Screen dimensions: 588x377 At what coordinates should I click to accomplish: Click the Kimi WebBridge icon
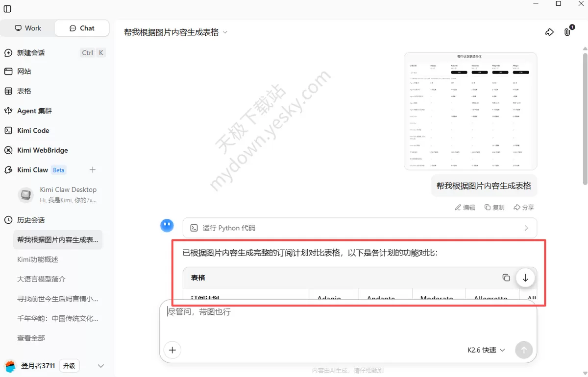[x=8, y=150]
